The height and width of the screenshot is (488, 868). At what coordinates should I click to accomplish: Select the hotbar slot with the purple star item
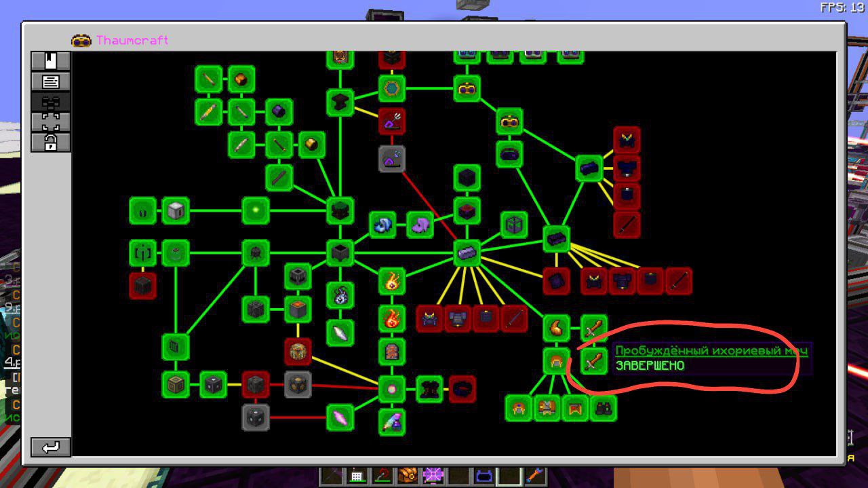(432, 476)
